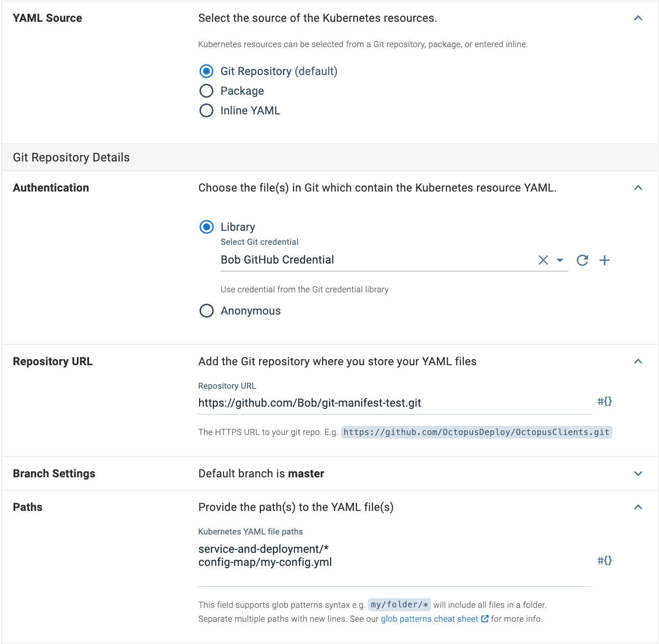Collapse the Paths section

pyautogui.click(x=638, y=507)
